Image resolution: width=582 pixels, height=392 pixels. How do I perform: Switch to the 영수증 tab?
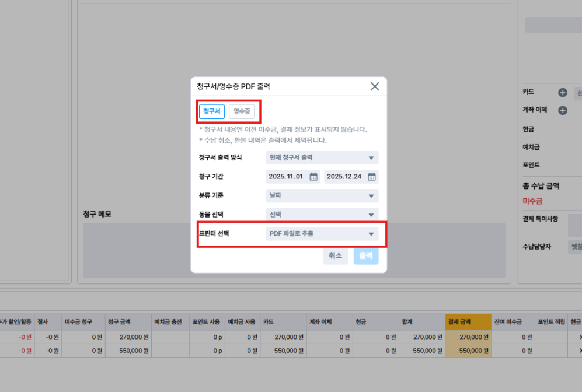tap(242, 111)
